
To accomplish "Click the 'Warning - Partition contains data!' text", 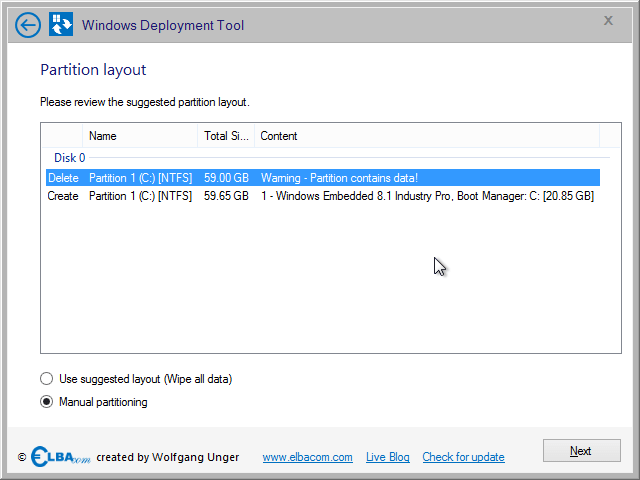I will 339,178.
